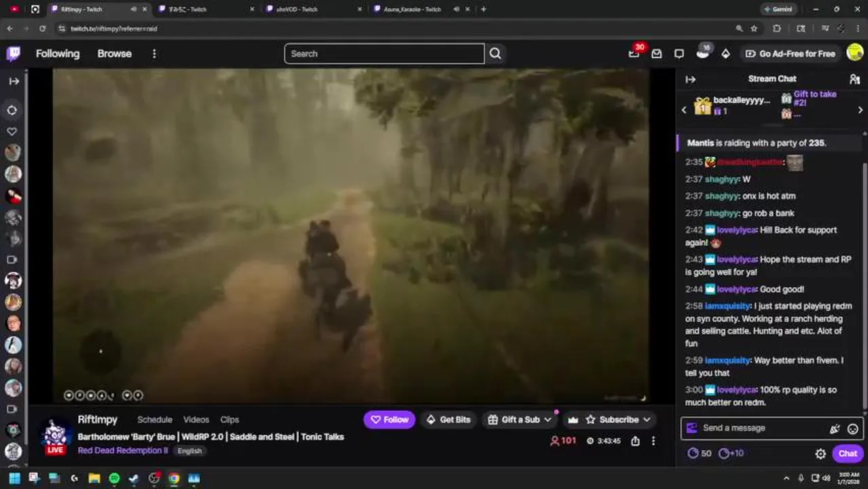The height and width of the screenshot is (489, 868).
Task: Open RiftImpy's Schedule tab
Action: point(155,420)
